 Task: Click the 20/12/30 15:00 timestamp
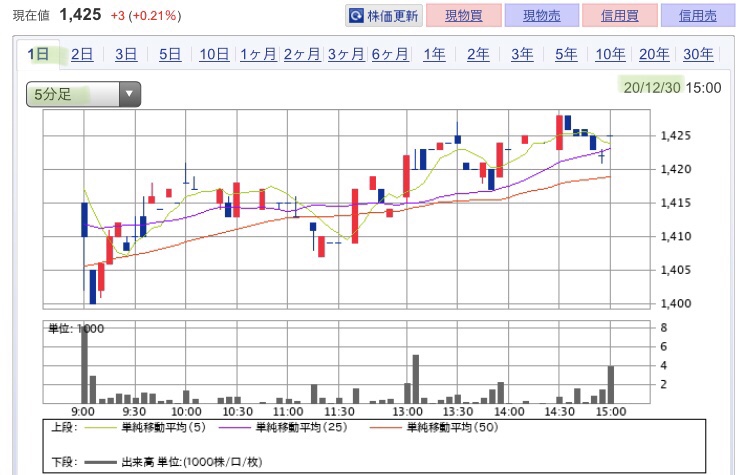[x=672, y=87]
